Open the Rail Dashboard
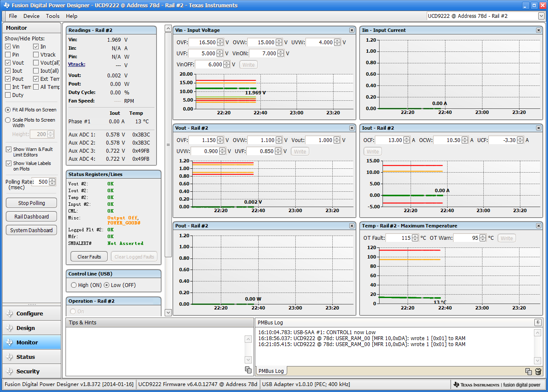The height and width of the screenshot is (392, 548). pyautogui.click(x=31, y=217)
